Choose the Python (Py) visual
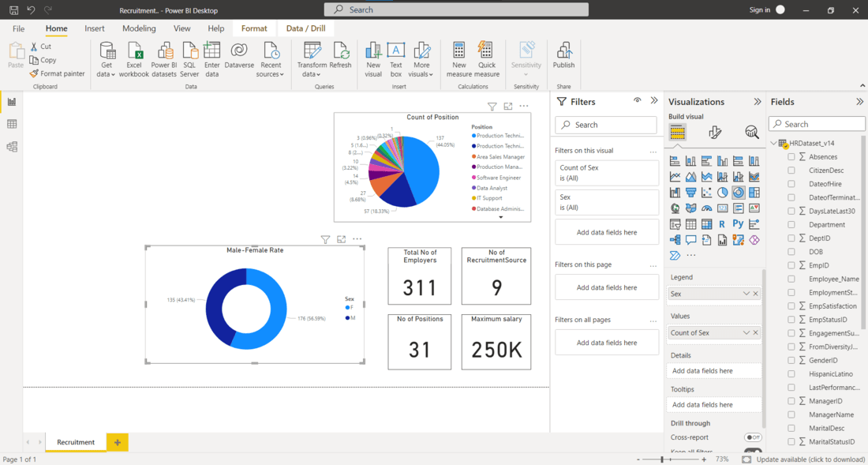This screenshot has width=868, height=465. (738, 224)
